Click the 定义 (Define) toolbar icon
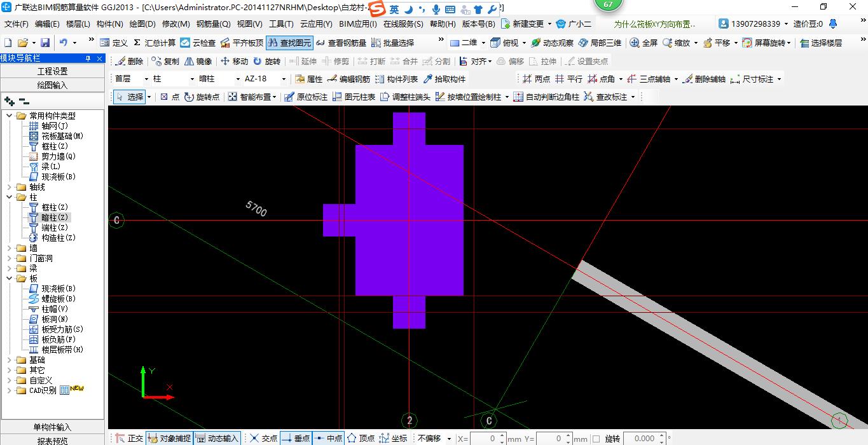868x445 pixels. pos(114,43)
